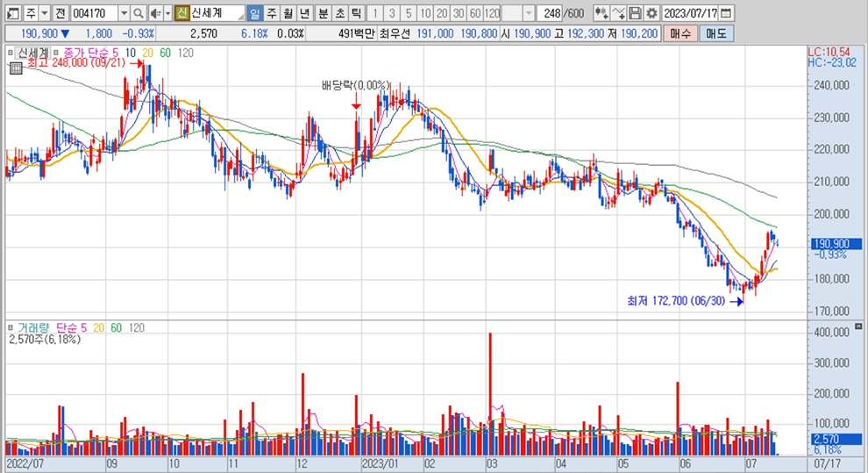Image resolution: width=868 pixels, height=473 pixels.
Task: Choose the 30 interval button
Action: 458,13
